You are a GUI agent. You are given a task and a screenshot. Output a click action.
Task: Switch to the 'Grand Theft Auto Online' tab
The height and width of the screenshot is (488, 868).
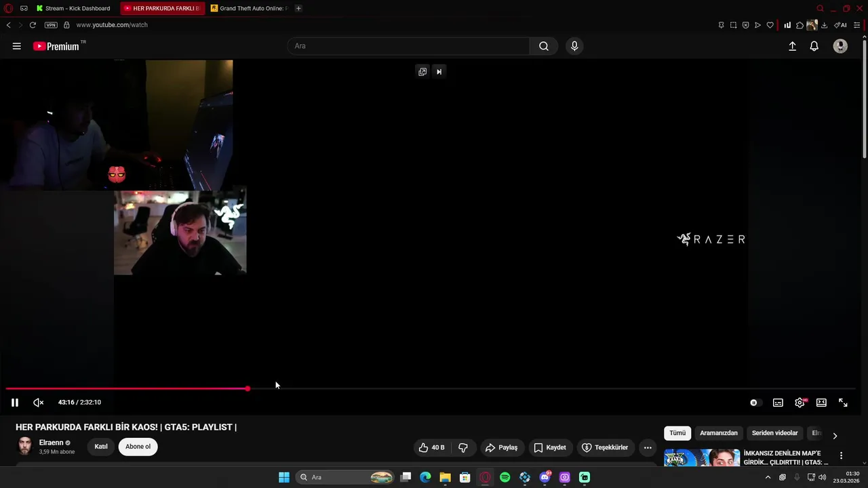[x=249, y=8]
